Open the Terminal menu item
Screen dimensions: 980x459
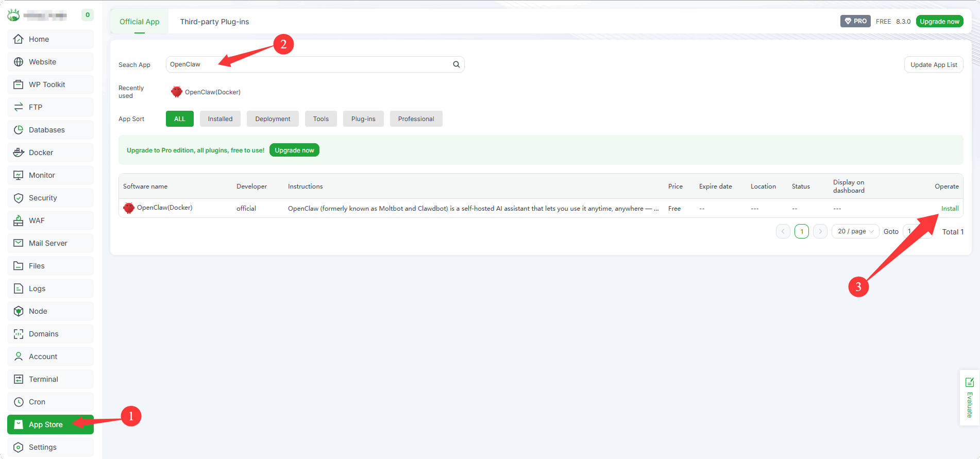50,379
